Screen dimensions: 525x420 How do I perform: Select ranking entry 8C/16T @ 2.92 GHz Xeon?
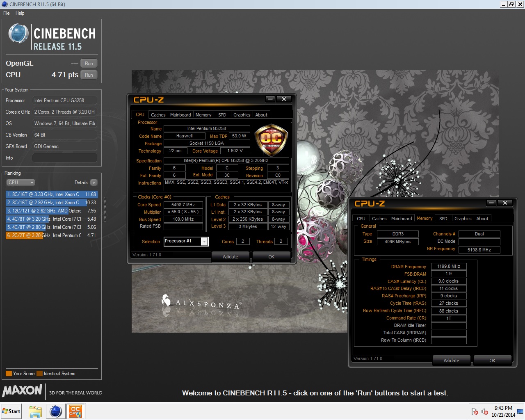pos(52,203)
